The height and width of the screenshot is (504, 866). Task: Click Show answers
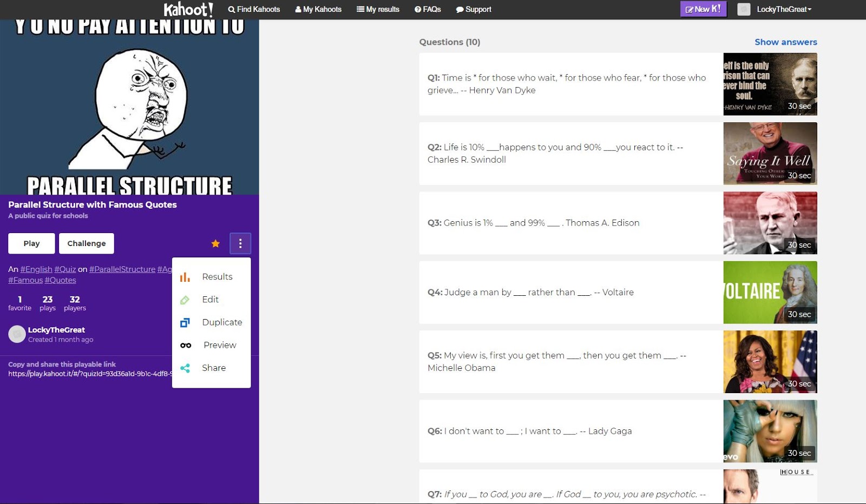tap(786, 42)
